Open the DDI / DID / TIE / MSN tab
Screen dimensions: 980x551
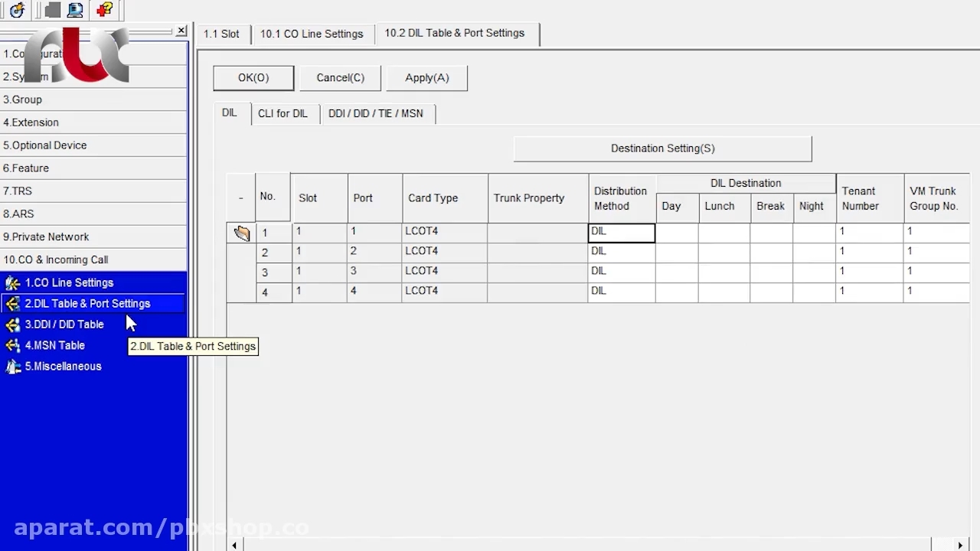pyautogui.click(x=375, y=113)
